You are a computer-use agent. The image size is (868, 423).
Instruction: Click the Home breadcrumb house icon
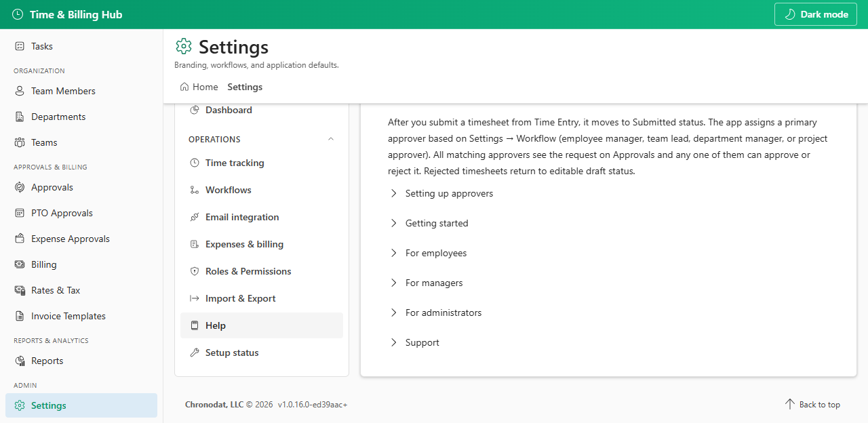184,87
